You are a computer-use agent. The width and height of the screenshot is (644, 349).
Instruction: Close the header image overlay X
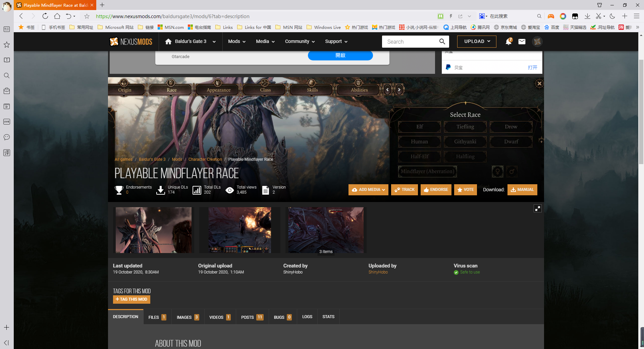[x=539, y=84]
